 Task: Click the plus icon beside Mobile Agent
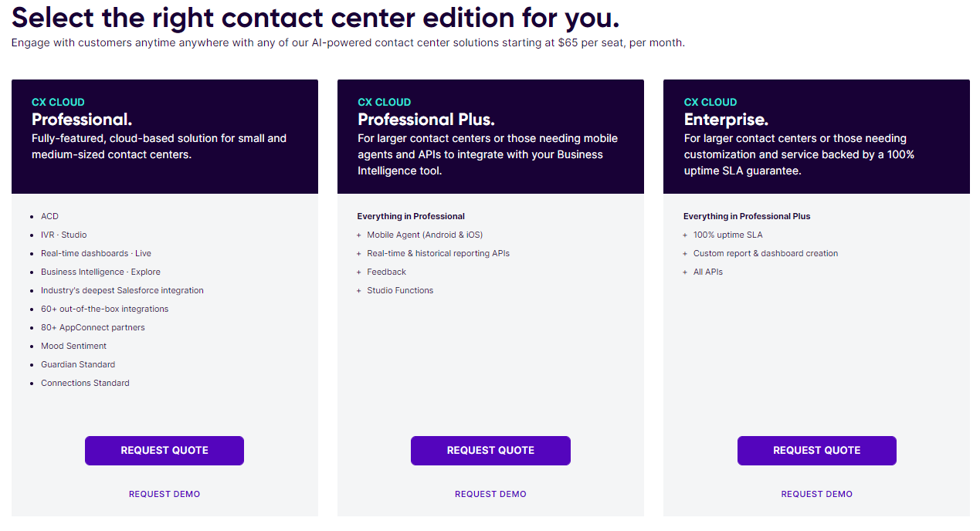pyautogui.click(x=359, y=235)
